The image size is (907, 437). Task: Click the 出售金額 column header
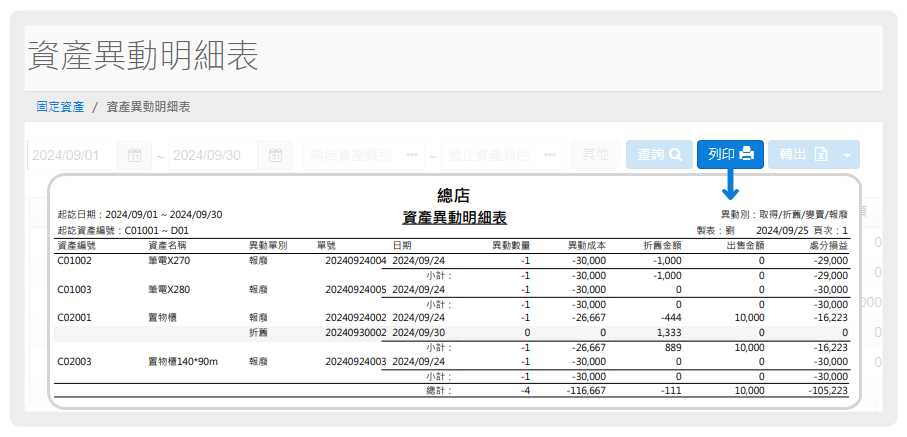coord(745,245)
